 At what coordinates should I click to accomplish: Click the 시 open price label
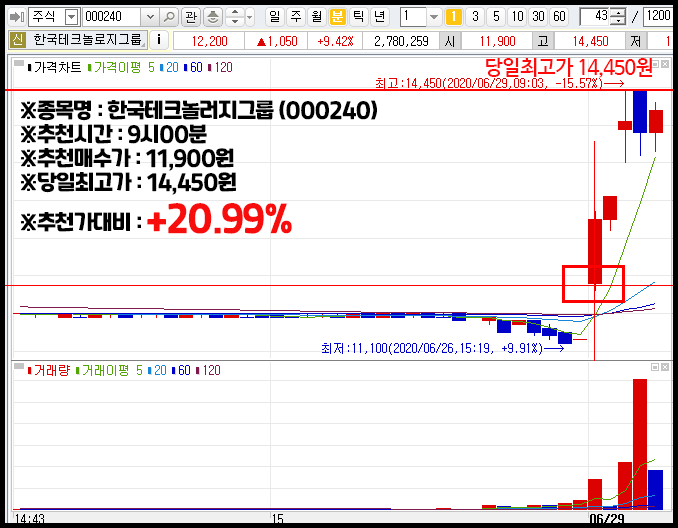[450, 41]
